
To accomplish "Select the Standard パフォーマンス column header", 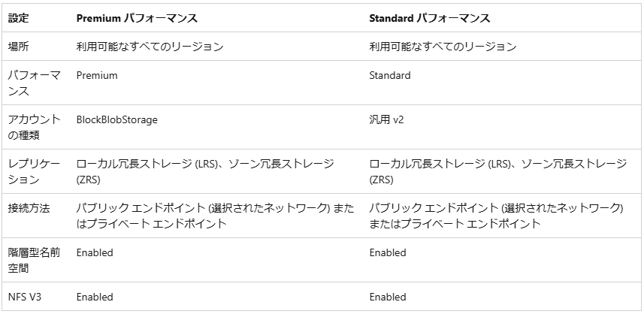I will [430, 19].
